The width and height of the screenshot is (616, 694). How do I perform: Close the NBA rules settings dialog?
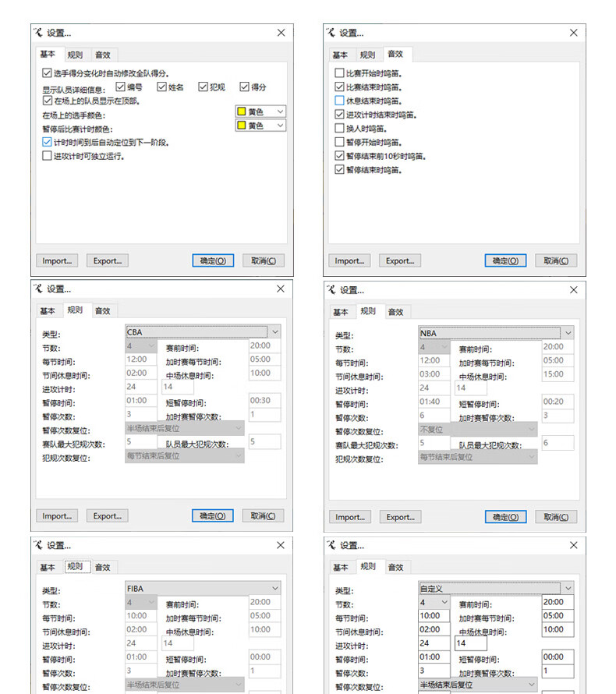point(574,290)
